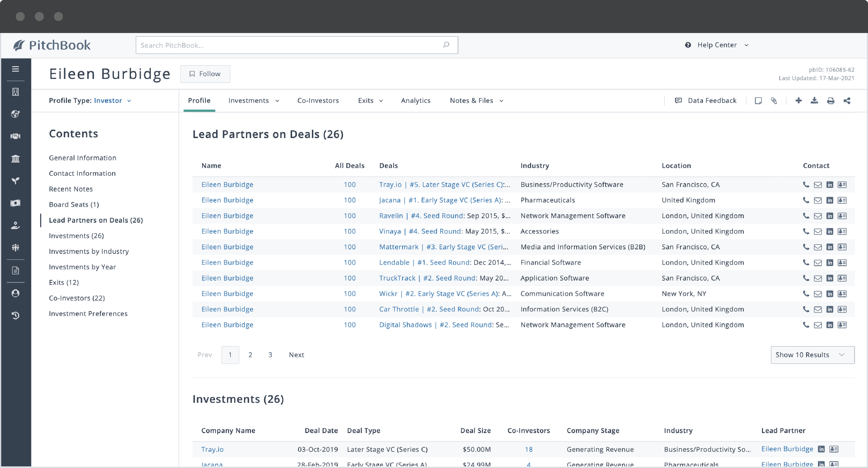Viewport: 868px width, 468px height.
Task: Select the Co-Investors tab
Action: (x=318, y=100)
